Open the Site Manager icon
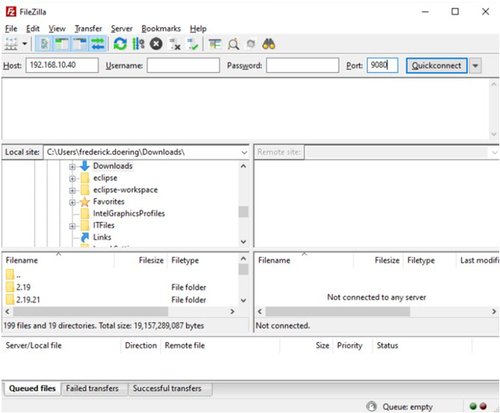This screenshot has width=500, height=413. coord(11,44)
